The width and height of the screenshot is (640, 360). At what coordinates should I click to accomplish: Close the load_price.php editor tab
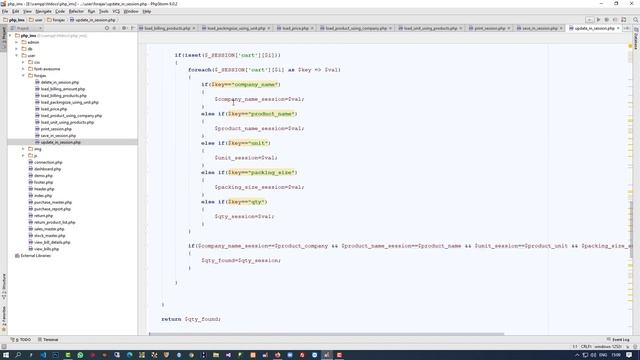pos(312,28)
